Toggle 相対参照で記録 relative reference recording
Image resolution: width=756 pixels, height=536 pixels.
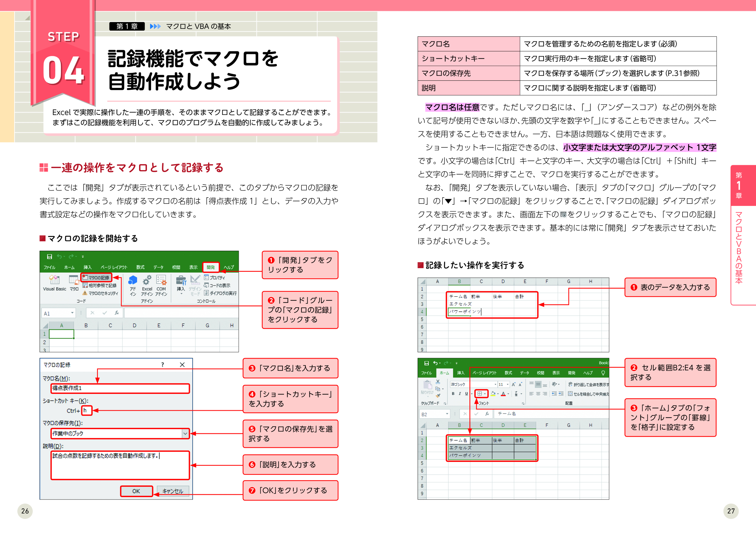tap(99, 286)
